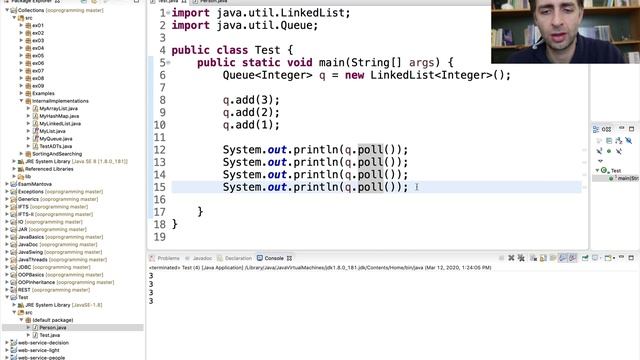Toggle Scroll Lock in Console toolbar
The image size is (640, 360).
point(543,258)
